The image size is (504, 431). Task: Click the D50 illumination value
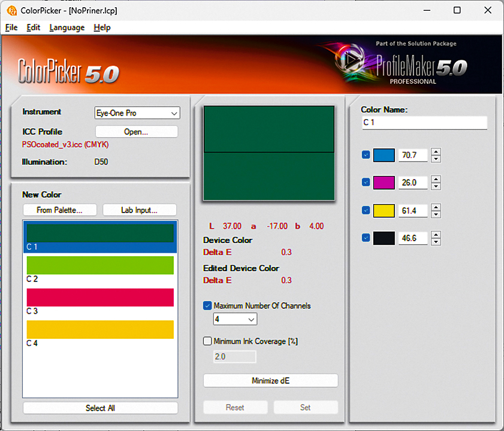pyautogui.click(x=101, y=162)
